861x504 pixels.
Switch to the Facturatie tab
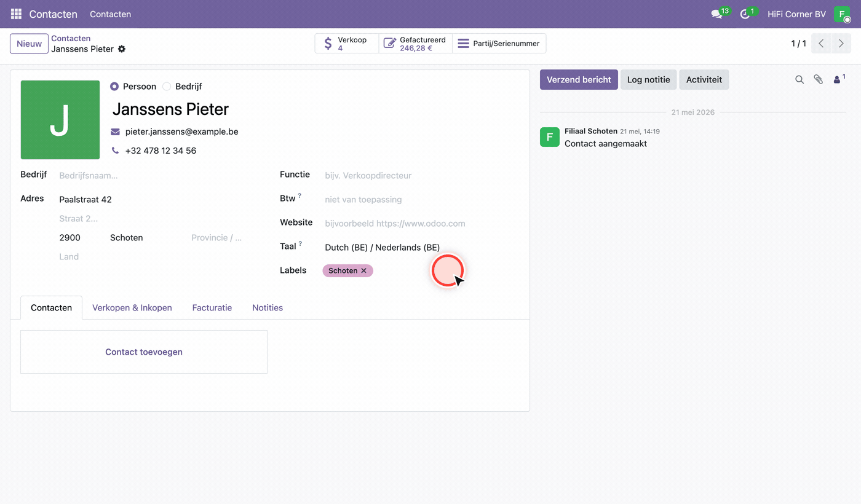212,307
